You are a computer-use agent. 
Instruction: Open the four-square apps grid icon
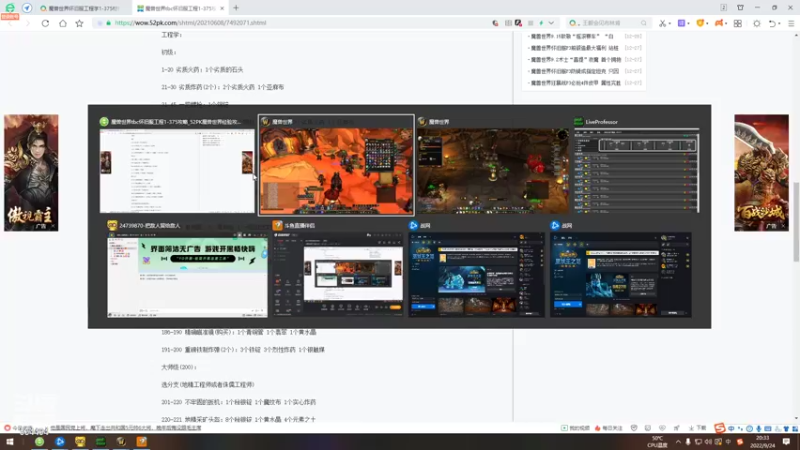(738, 23)
